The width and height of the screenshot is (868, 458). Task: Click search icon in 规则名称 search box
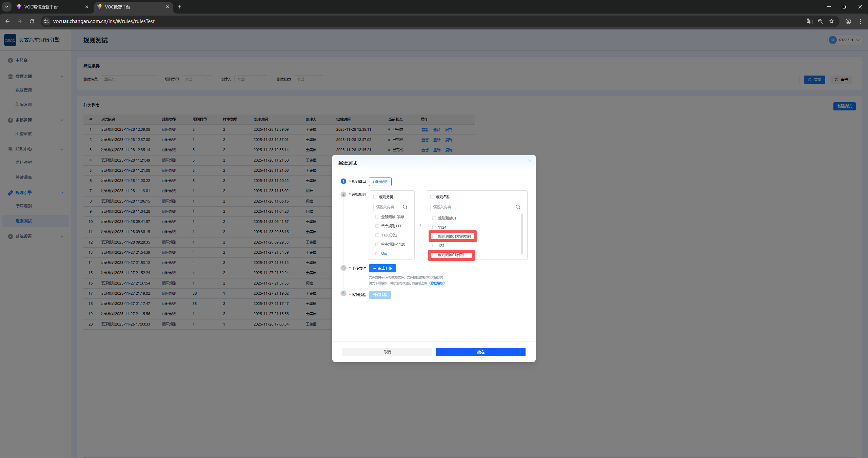[518, 207]
